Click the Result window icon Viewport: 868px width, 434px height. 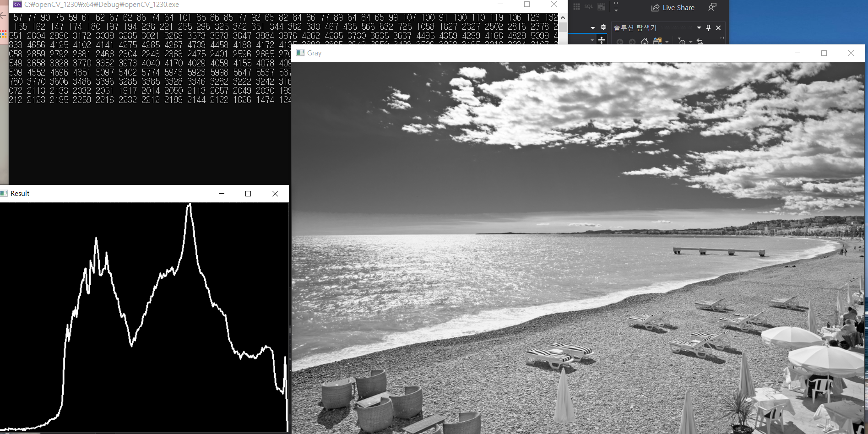coord(4,193)
